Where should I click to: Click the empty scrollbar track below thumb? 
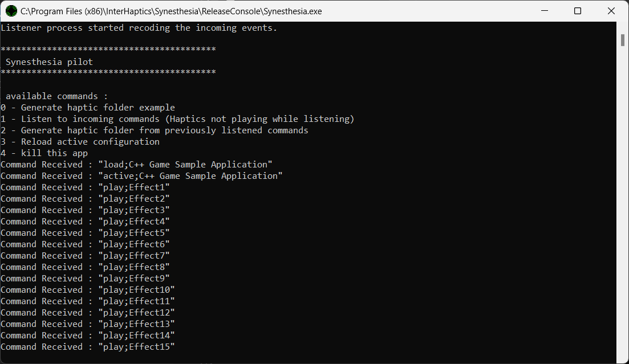click(623, 201)
